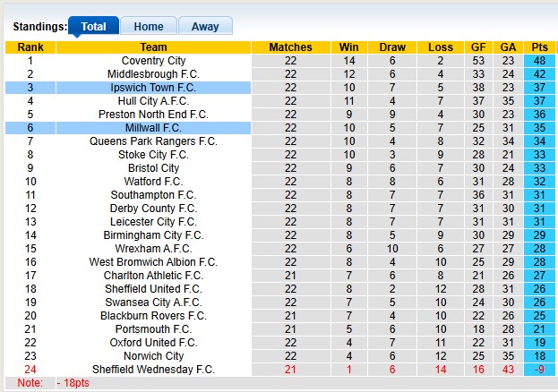Click the Matches column header
The width and height of the screenshot is (558, 392).
290,47
